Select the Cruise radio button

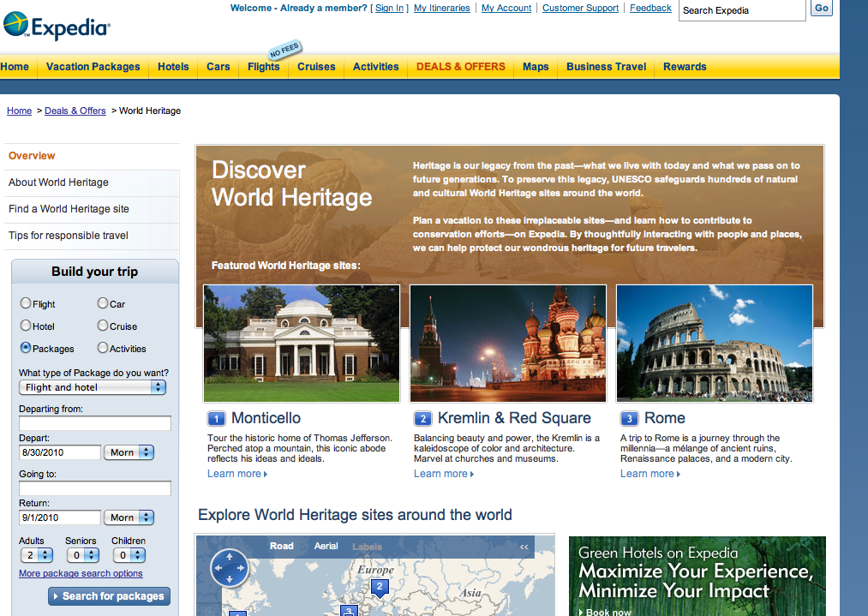coord(103,326)
